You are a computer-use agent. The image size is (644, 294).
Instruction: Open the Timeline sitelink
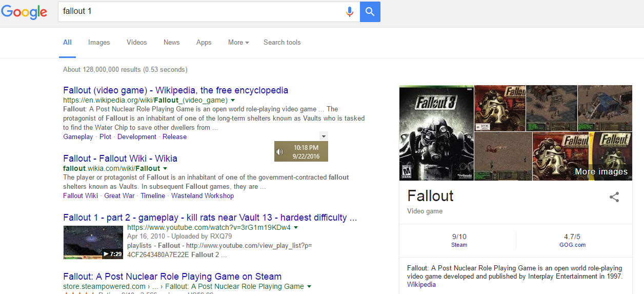153,196
